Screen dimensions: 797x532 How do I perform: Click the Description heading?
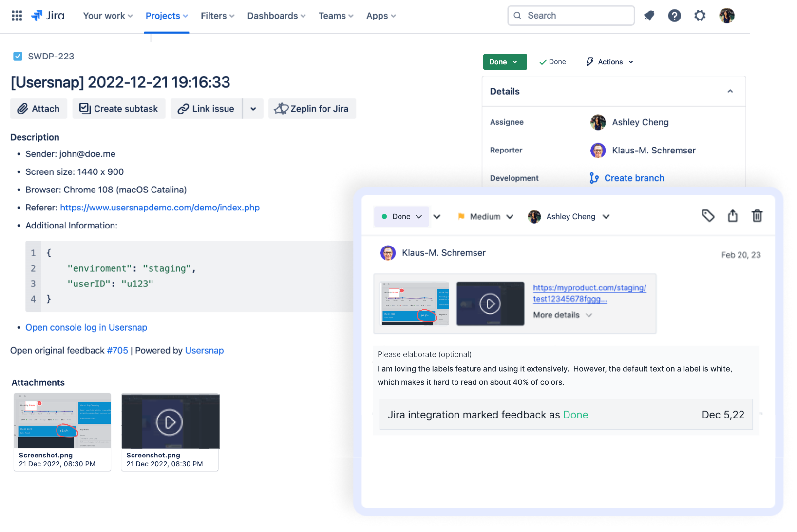tap(35, 137)
